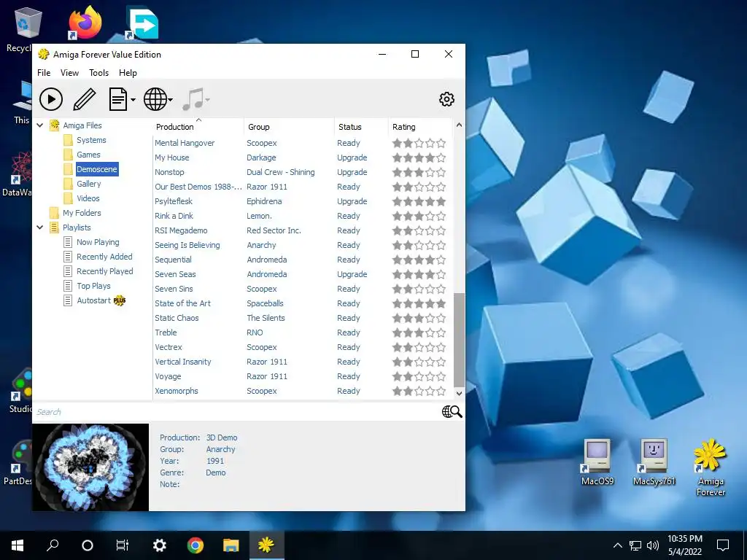Open the blue arrow desktop shortcut
The image size is (747, 560).
point(142,23)
